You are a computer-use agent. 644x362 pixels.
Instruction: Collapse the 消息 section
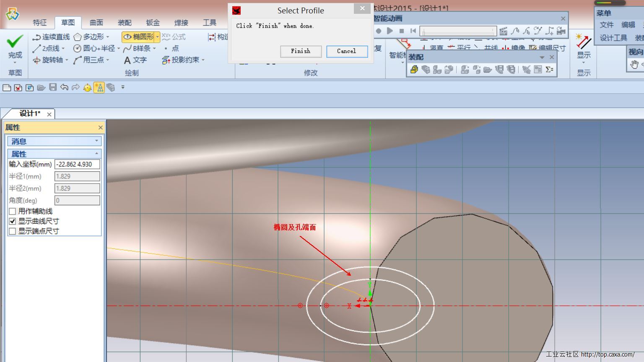pyautogui.click(x=97, y=141)
